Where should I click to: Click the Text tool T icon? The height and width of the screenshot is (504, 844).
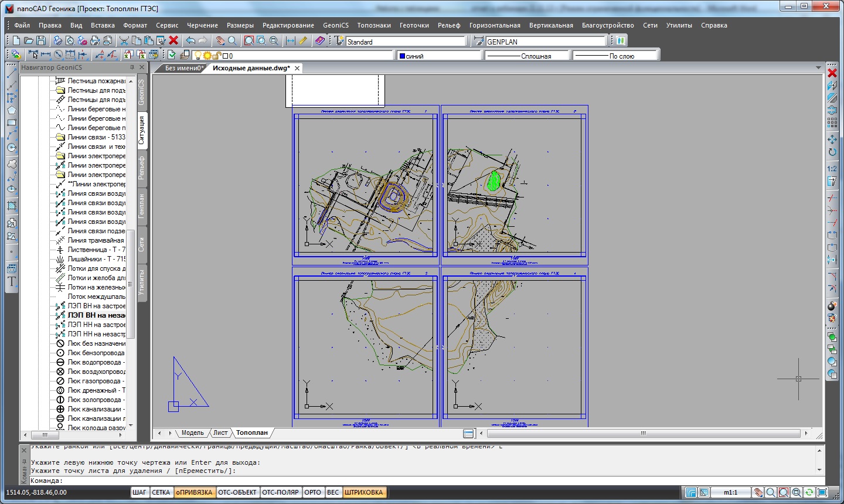coord(11,281)
